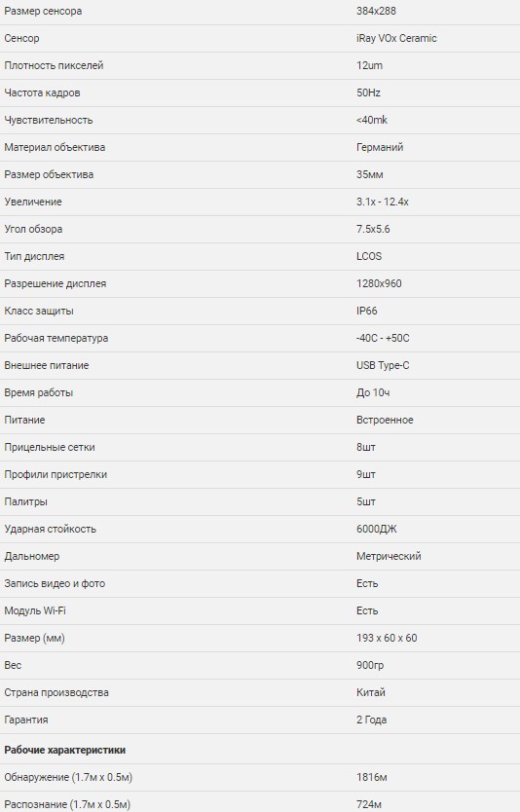This screenshot has width=520, height=812.
Task: Select the magnification value 3.1x - 12.4x
Action: pyautogui.click(x=383, y=202)
